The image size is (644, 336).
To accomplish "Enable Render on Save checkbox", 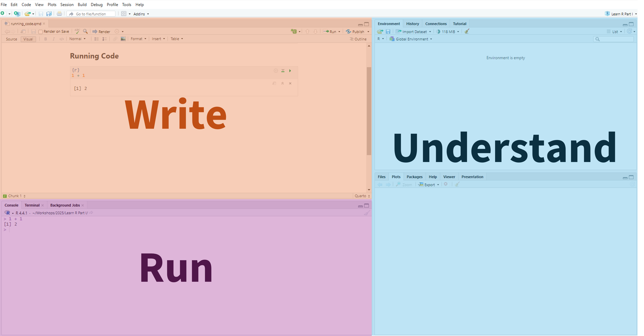I will point(40,32).
